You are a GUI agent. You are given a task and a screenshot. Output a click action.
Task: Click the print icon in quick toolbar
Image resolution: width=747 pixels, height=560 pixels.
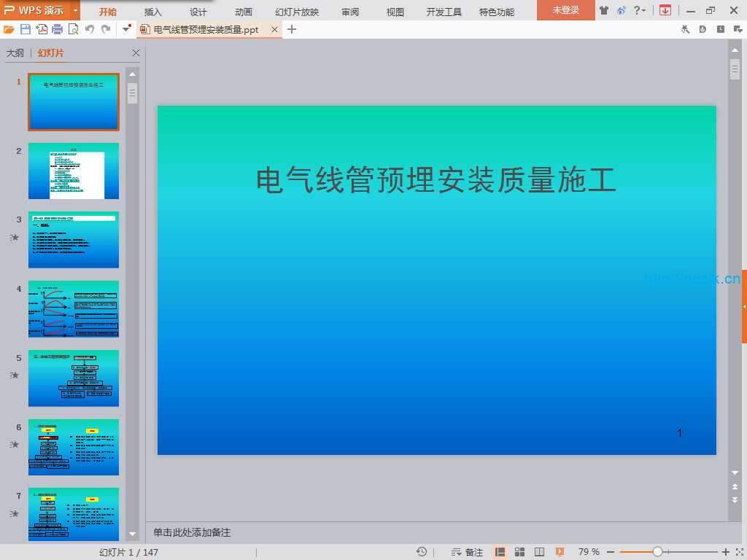(58, 29)
